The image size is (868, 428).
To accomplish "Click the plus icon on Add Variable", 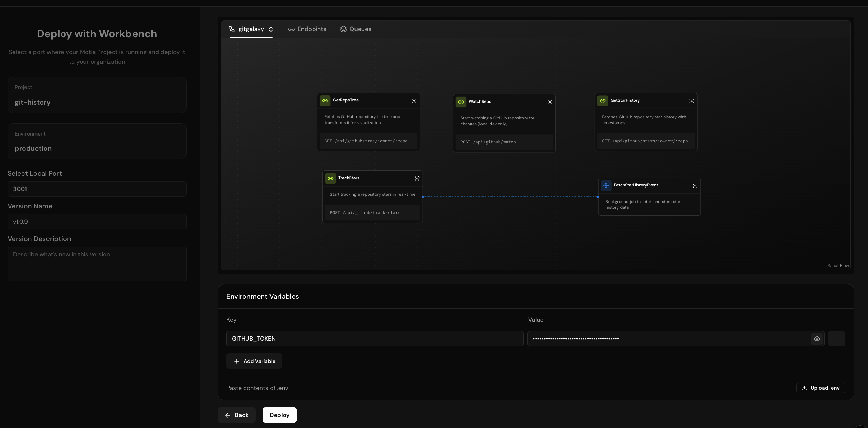I will [x=237, y=361].
